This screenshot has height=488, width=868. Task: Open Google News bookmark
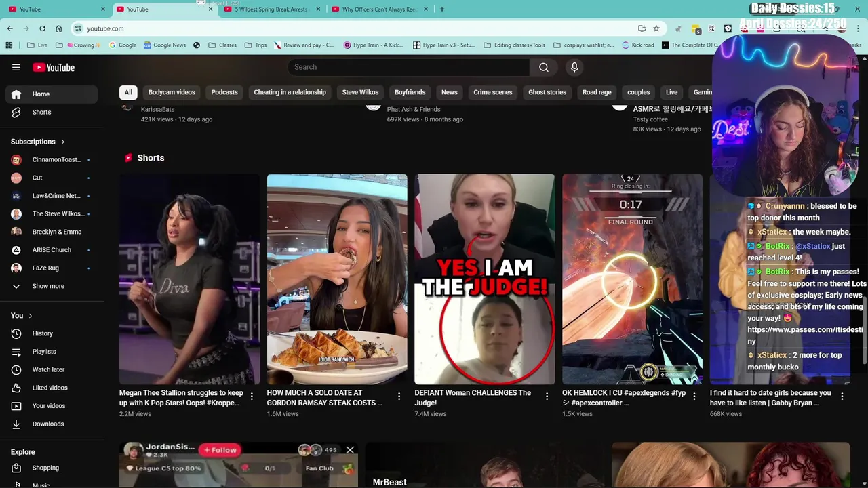[x=164, y=45]
